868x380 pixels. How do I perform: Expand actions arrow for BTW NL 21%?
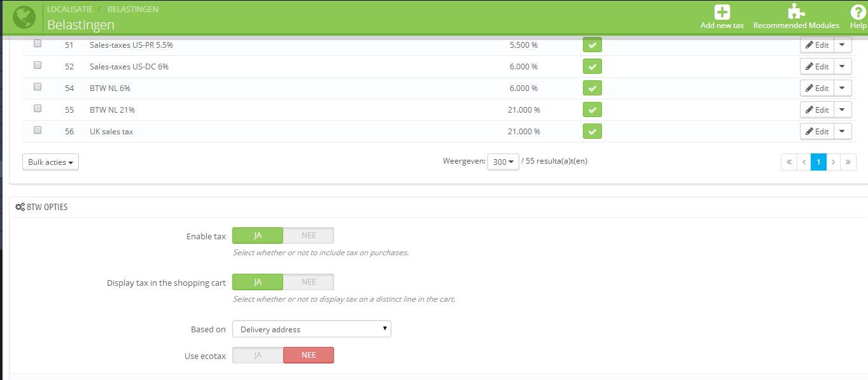click(843, 110)
